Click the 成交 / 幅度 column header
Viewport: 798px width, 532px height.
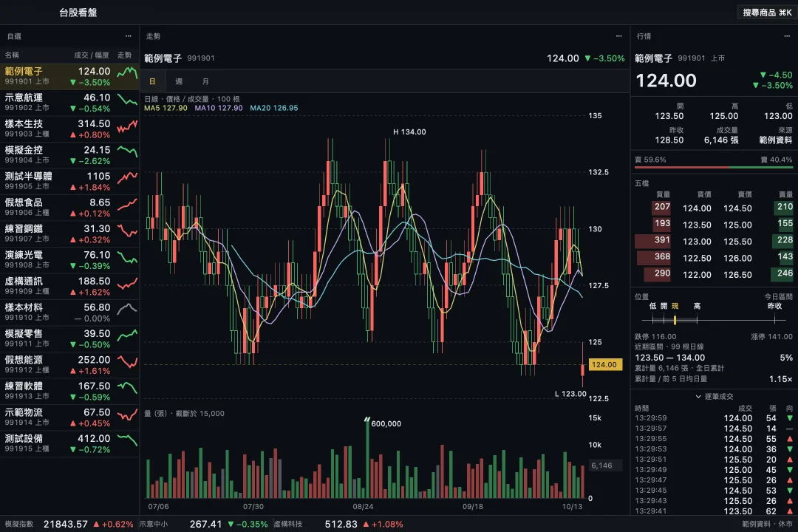pos(92,55)
